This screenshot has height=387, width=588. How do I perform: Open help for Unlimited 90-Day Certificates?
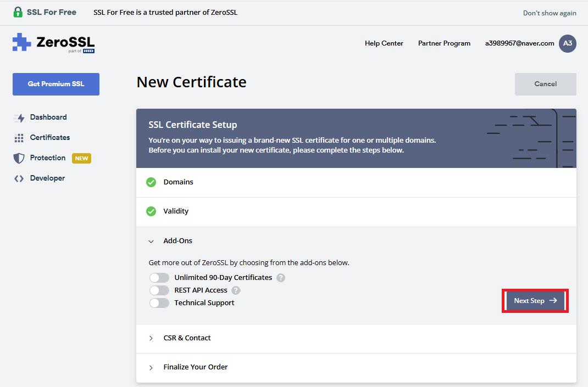[280, 278]
